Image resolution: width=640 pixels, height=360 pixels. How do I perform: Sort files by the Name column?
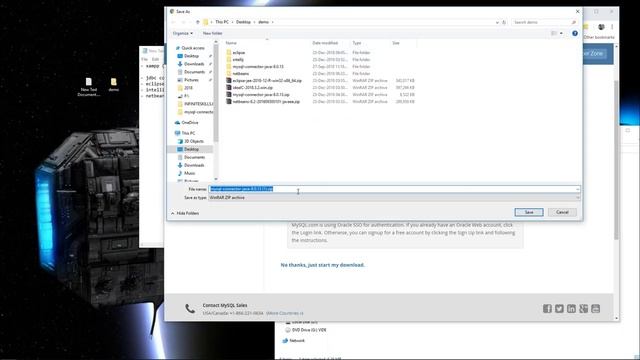point(231,43)
